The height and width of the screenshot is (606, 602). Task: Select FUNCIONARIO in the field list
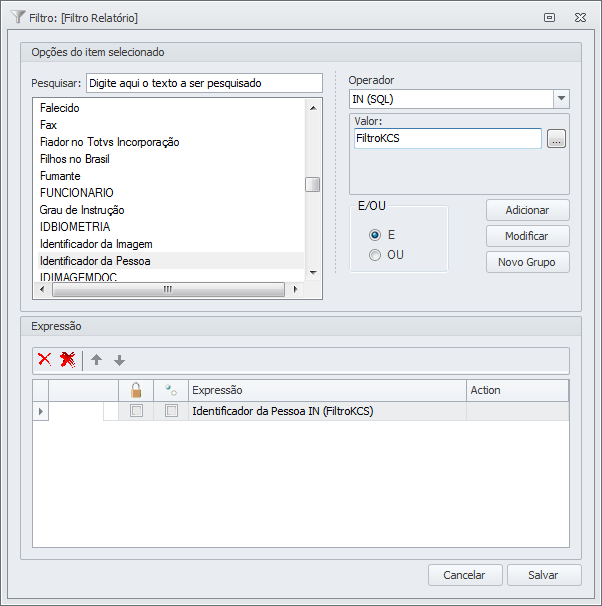coord(77,192)
